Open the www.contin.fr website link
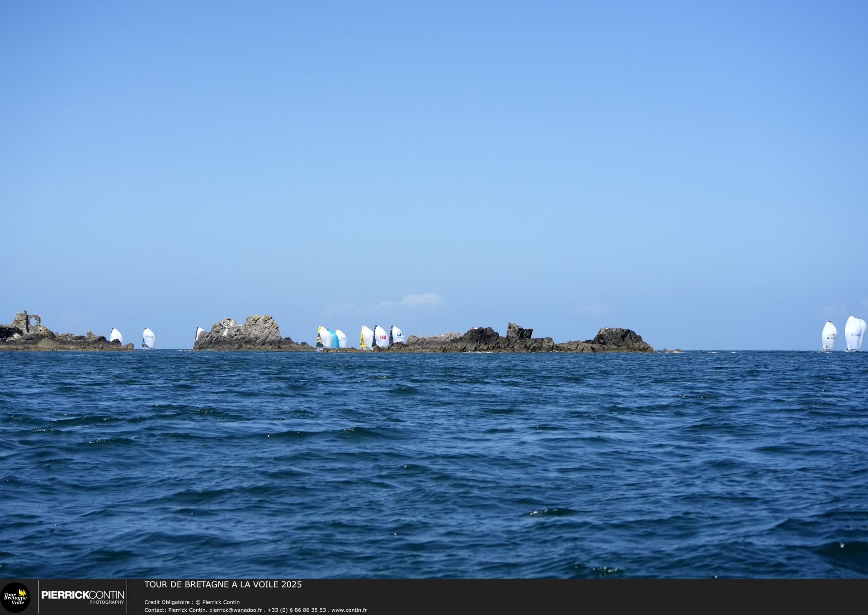 tap(349, 610)
